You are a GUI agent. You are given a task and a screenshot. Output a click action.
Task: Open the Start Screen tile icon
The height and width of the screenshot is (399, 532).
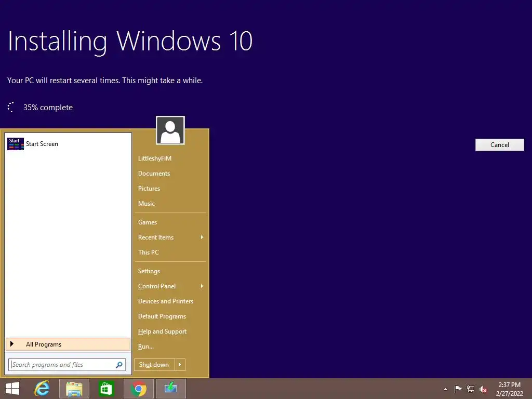pos(15,144)
